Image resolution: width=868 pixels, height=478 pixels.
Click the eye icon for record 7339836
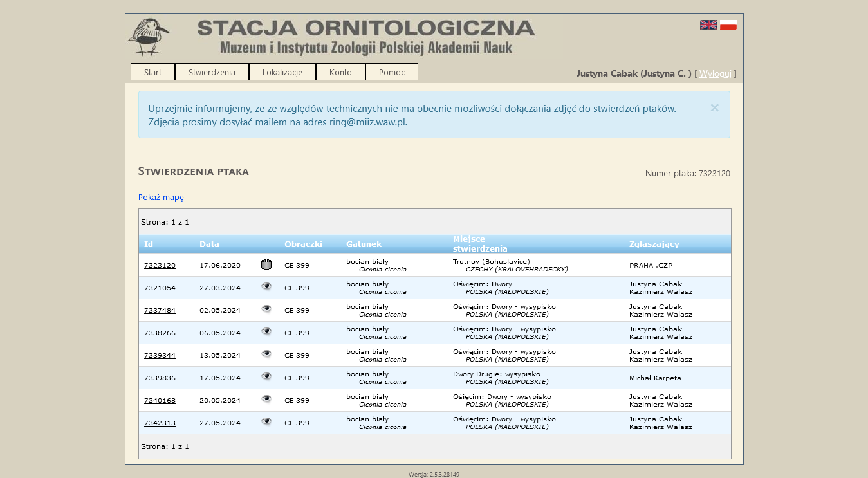pyautogui.click(x=266, y=377)
